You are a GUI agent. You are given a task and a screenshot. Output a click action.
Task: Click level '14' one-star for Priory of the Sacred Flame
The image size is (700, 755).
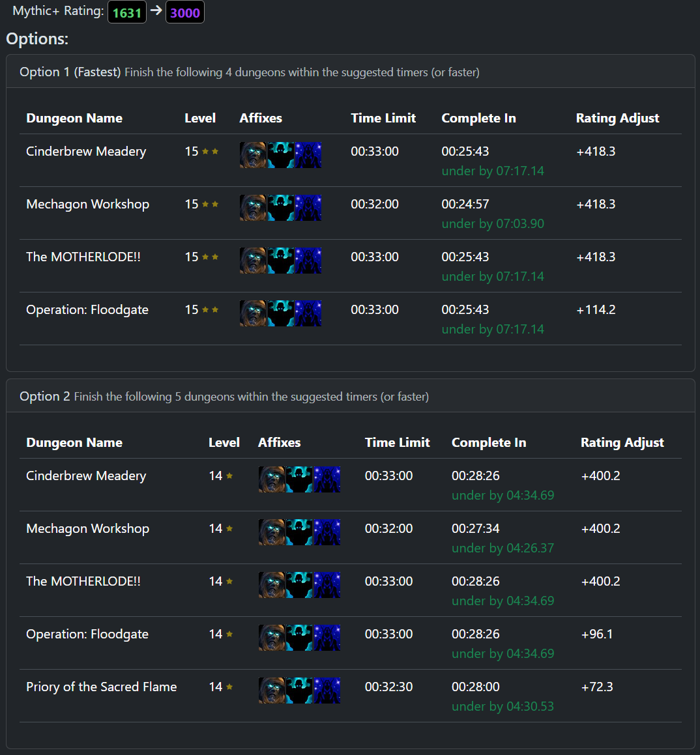click(221, 687)
